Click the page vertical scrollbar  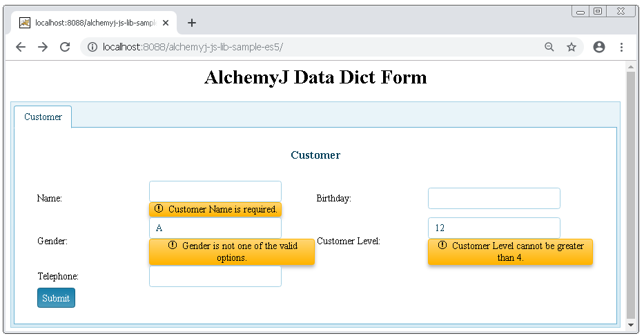(630, 193)
